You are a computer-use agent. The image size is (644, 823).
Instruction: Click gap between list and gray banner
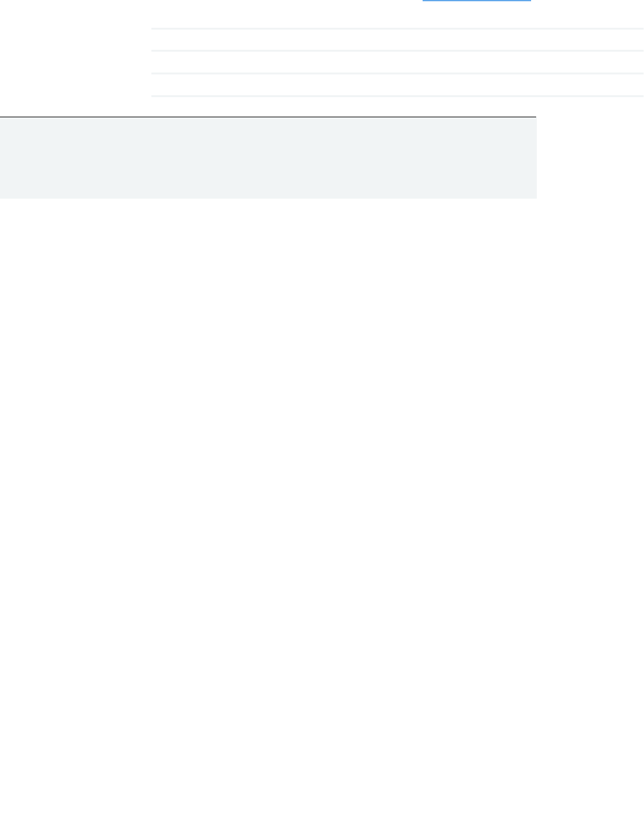point(397,107)
